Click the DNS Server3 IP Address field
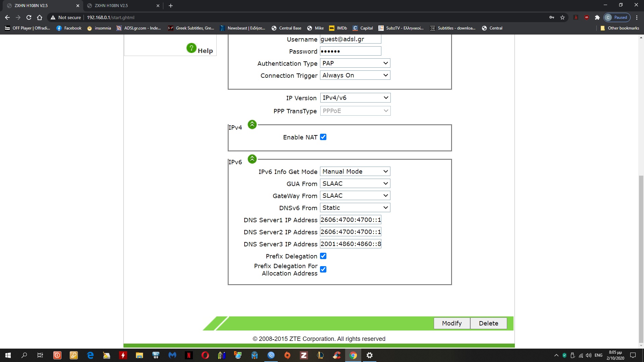644x362 pixels. 351,244
